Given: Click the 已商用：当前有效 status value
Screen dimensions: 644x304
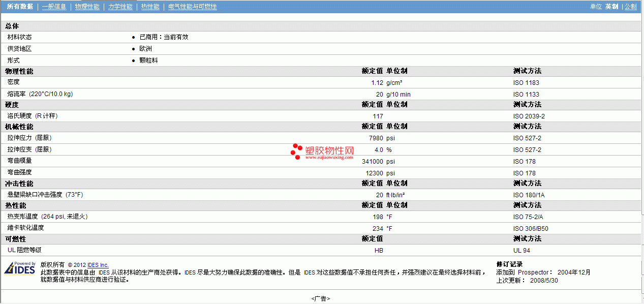Looking at the screenshot, I should pos(164,37).
